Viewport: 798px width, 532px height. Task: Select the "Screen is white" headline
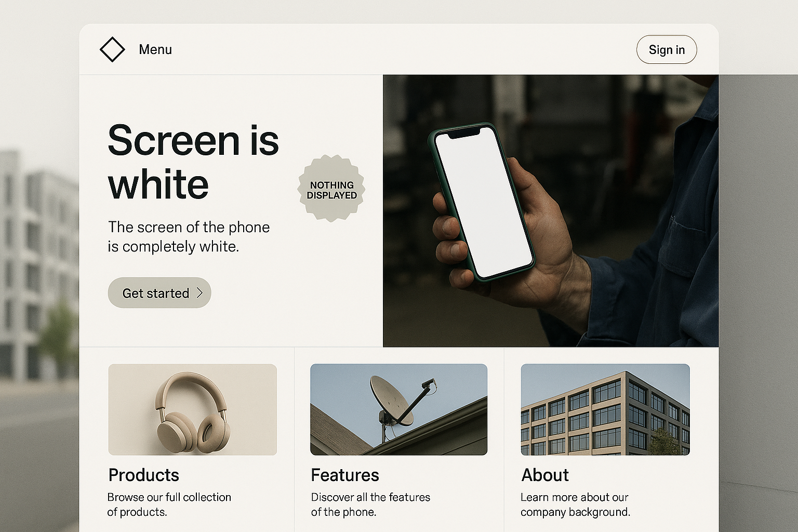[x=193, y=162]
